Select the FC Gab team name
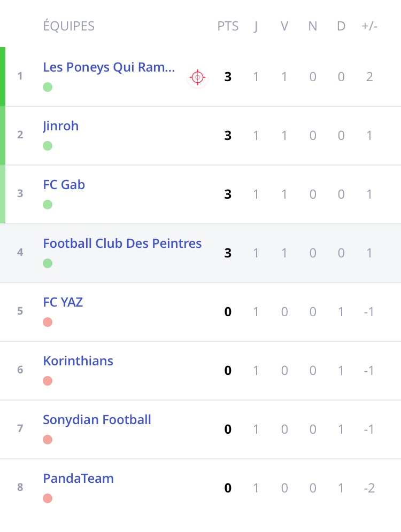The height and width of the screenshot is (532, 401). pyautogui.click(x=64, y=185)
